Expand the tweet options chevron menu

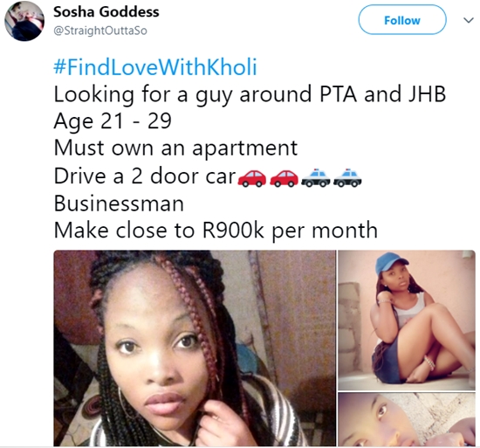(x=469, y=20)
